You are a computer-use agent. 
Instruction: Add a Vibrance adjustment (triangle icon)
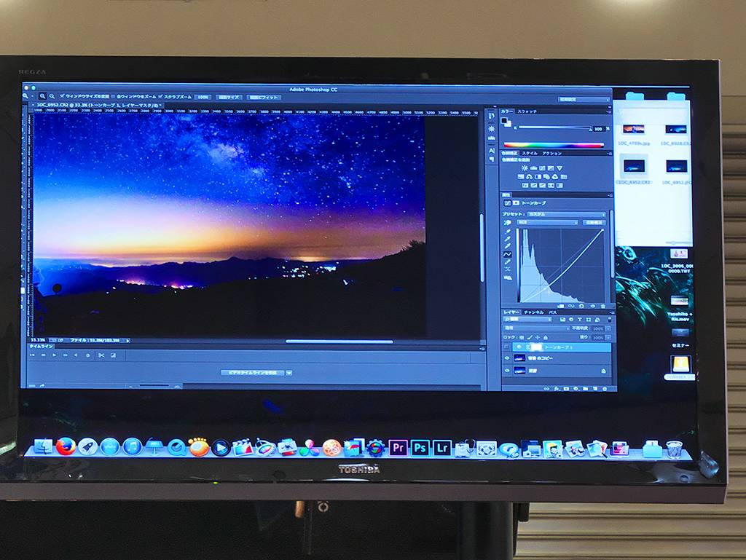(559, 168)
